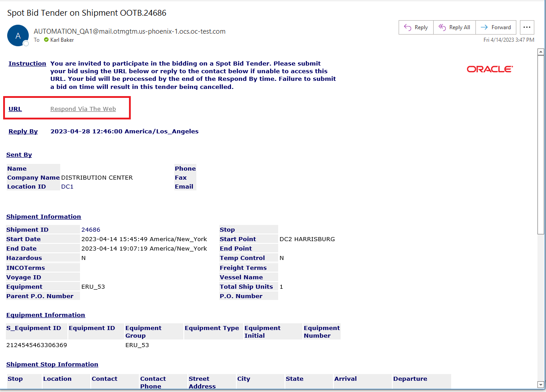This screenshot has width=546, height=392.
Task: Click the email subject Spot Bid Tender title
Action: point(87,13)
